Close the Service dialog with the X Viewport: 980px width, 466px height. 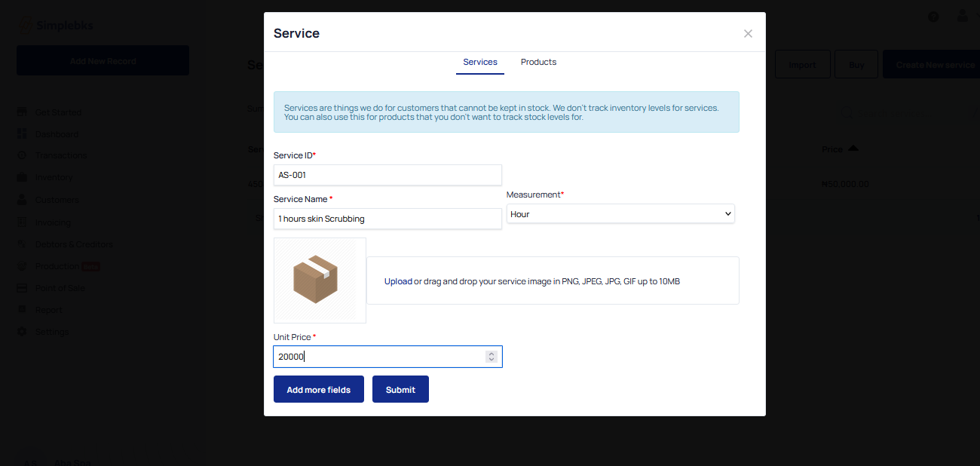coord(748,34)
